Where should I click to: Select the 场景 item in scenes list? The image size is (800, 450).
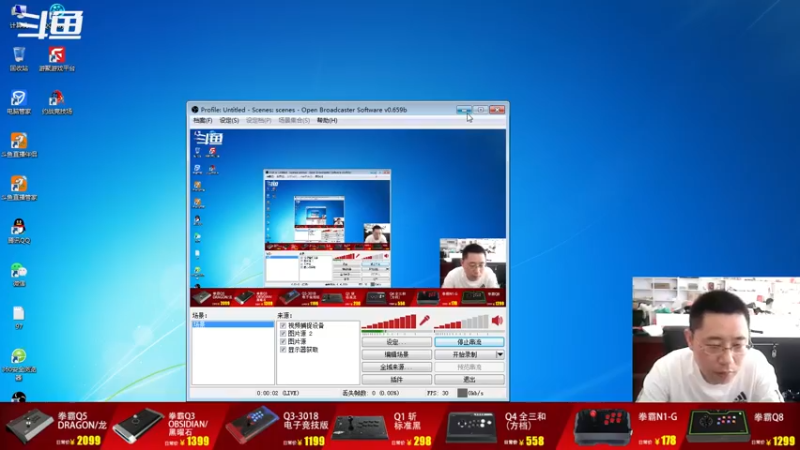[233, 324]
